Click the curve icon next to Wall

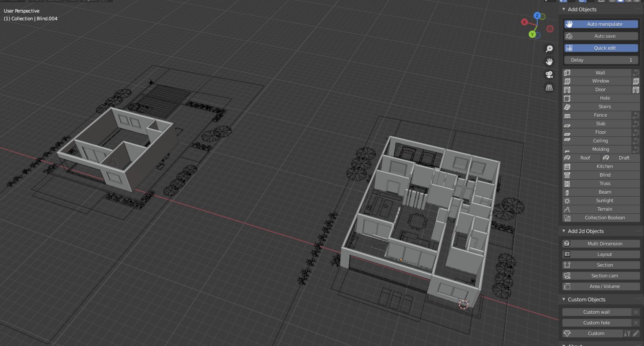636,73
